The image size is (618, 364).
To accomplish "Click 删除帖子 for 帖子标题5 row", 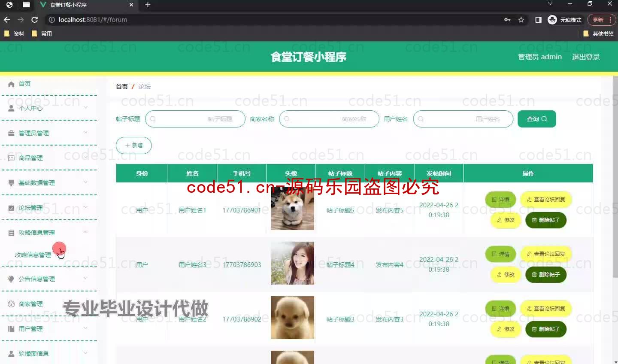I will [x=546, y=220].
